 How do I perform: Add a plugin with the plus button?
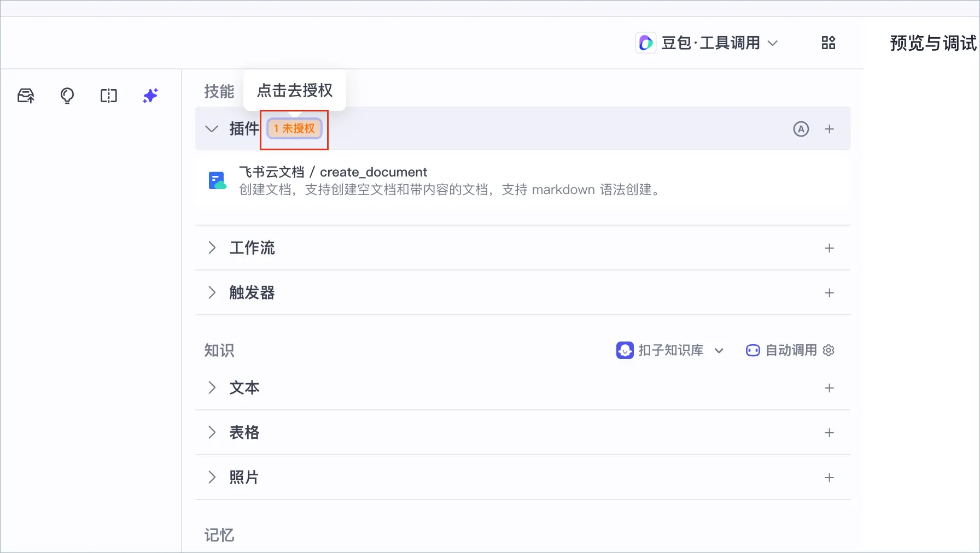(829, 129)
